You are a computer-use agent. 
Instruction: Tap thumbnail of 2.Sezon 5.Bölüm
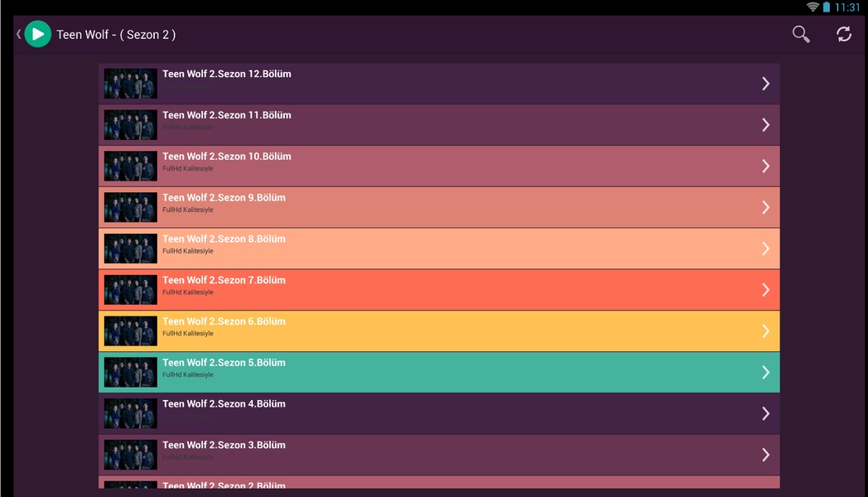coord(131,373)
